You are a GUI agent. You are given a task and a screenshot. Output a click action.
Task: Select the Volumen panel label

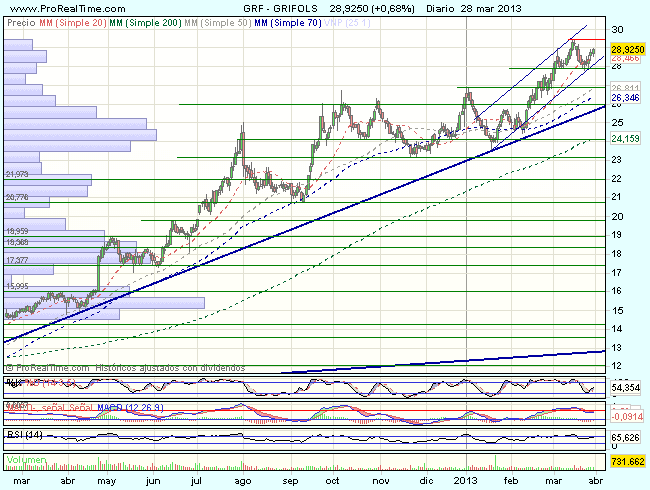(x=26, y=460)
